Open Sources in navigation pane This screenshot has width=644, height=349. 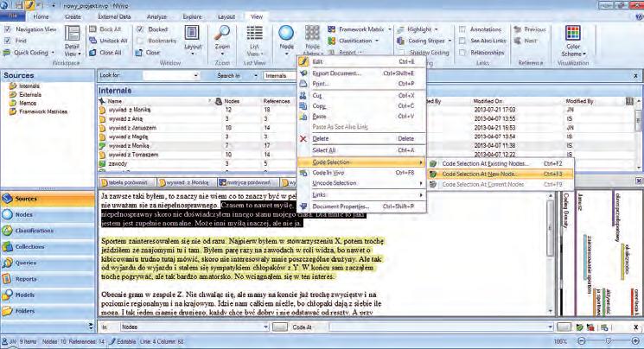(x=48, y=199)
